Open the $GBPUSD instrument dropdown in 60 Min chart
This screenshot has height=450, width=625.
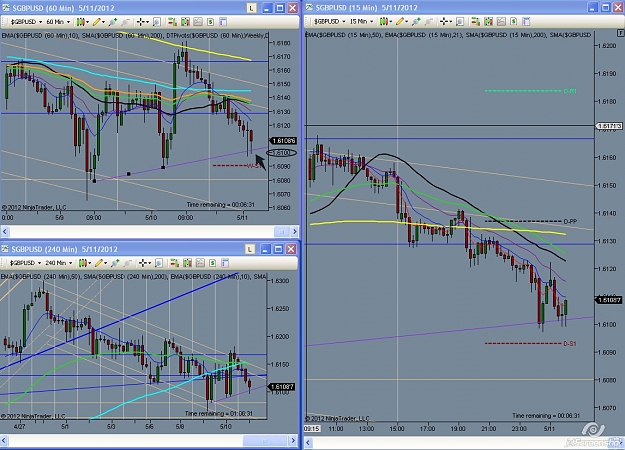click(26, 22)
